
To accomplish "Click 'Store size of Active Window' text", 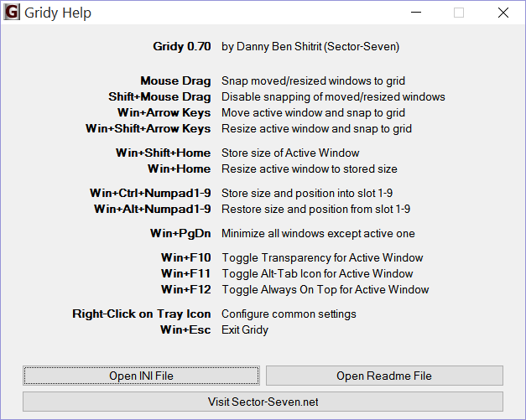I will [x=290, y=153].
